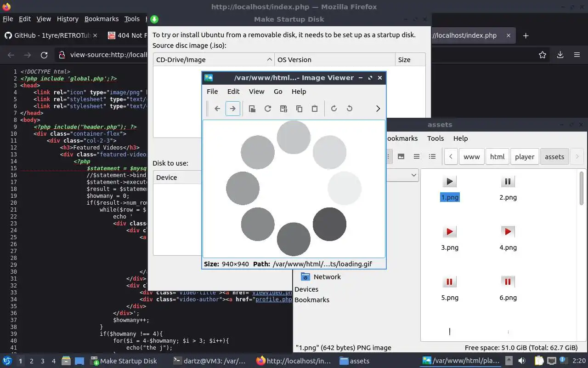The image size is (588, 368).
Task: Open a new Firefox tab
Action: tap(526, 35)
